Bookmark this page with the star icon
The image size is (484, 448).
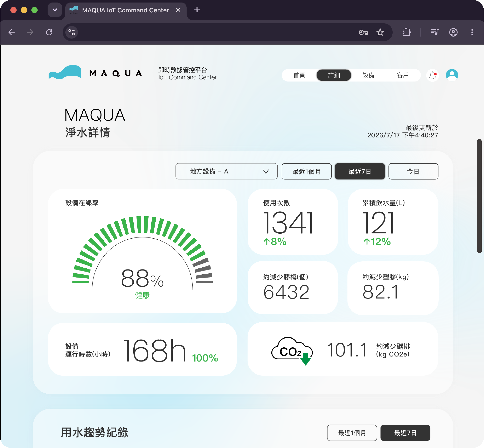[x=380, y=32]
